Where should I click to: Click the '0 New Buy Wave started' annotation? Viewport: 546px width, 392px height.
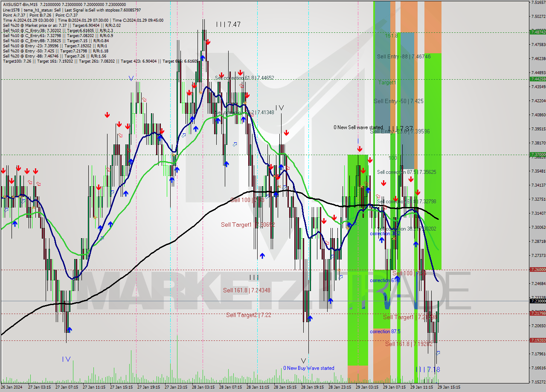309,368
